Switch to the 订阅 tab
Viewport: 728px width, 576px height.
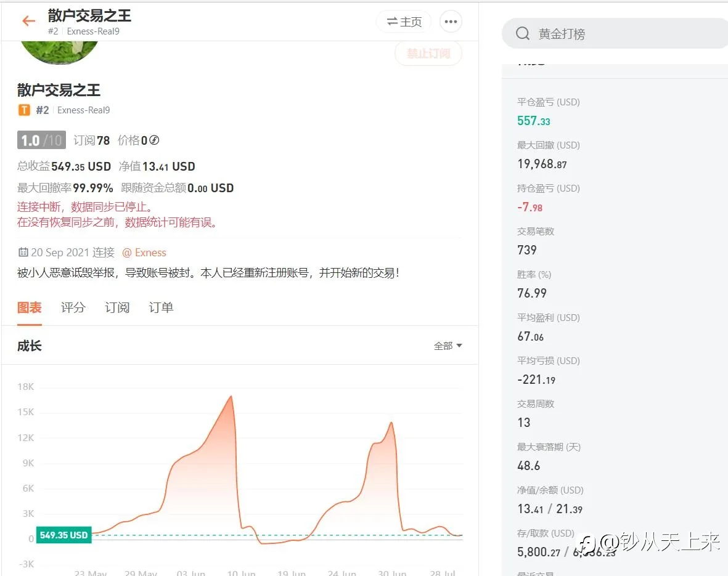click(117, 307)
